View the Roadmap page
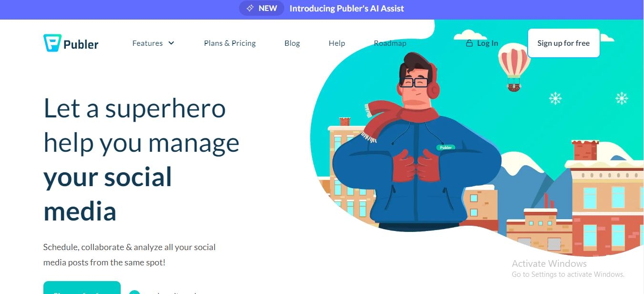644x294 pixels. pos(390,43)
